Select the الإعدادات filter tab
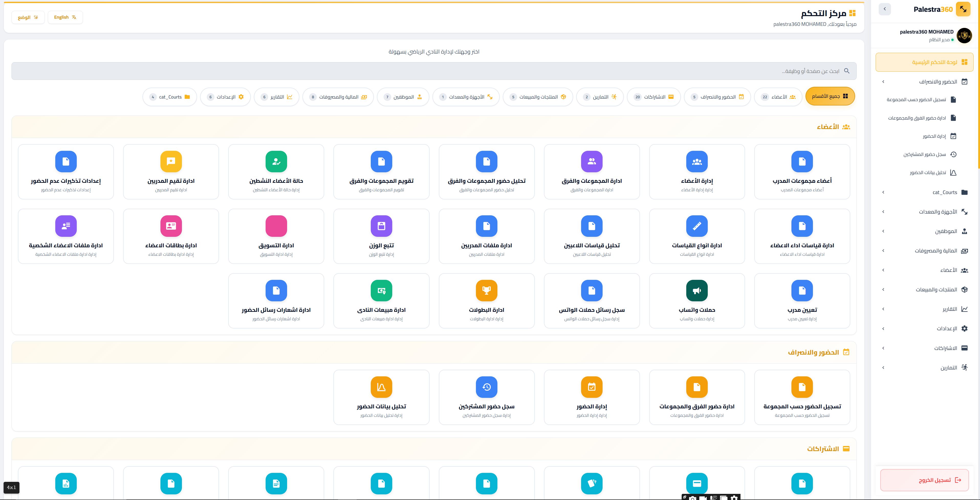 point(225,97)
